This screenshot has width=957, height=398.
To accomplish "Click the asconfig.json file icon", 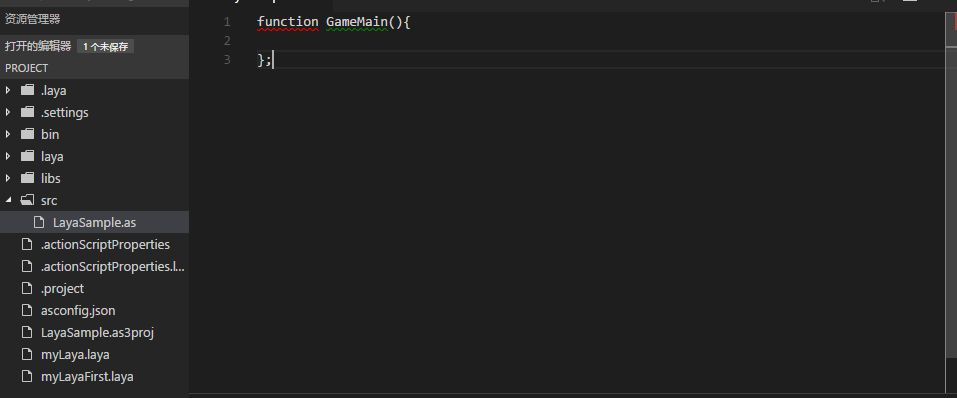I will click(26, 310).
